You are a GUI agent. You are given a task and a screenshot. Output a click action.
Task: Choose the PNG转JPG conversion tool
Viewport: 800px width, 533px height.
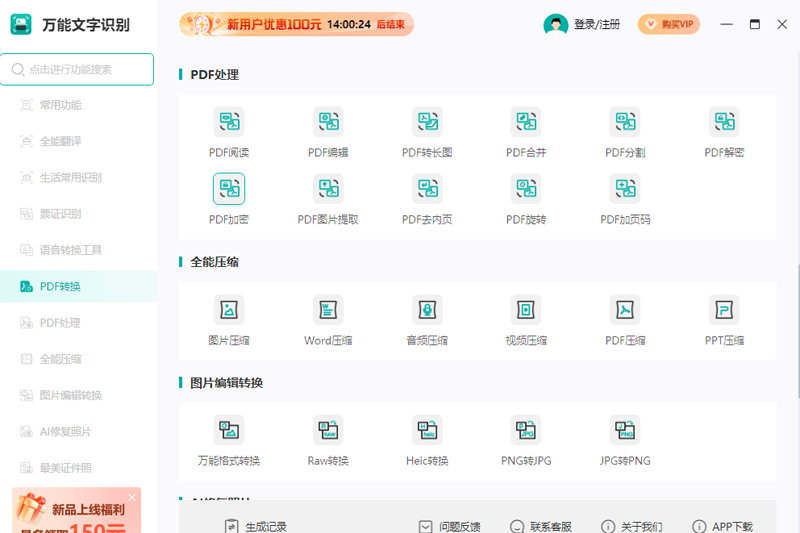click(526, 430)
